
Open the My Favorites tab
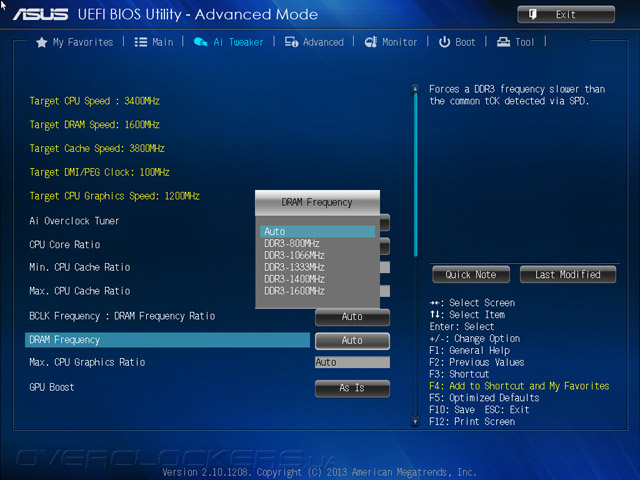(x=75, y=42)
